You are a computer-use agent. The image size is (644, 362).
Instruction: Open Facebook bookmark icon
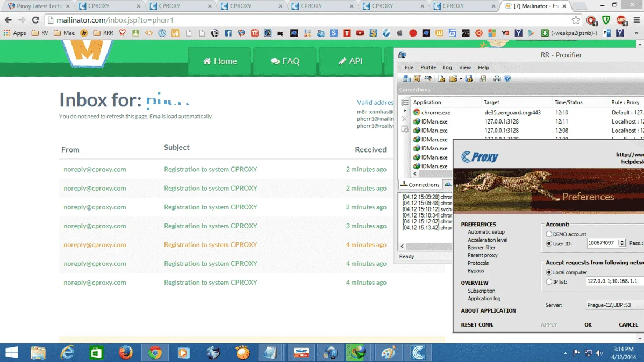228,33
